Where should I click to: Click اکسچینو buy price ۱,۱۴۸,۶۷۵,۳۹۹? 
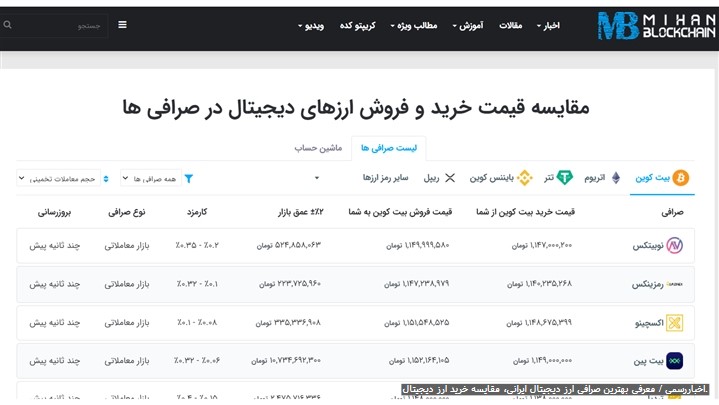point(539,322)
